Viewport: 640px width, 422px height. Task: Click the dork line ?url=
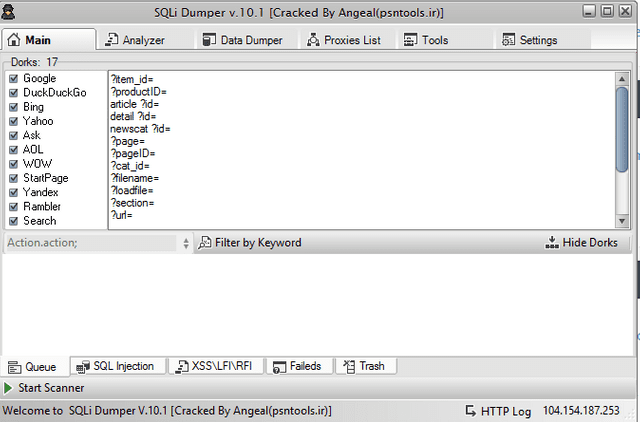pyautogui.click(x=122, y=215)
